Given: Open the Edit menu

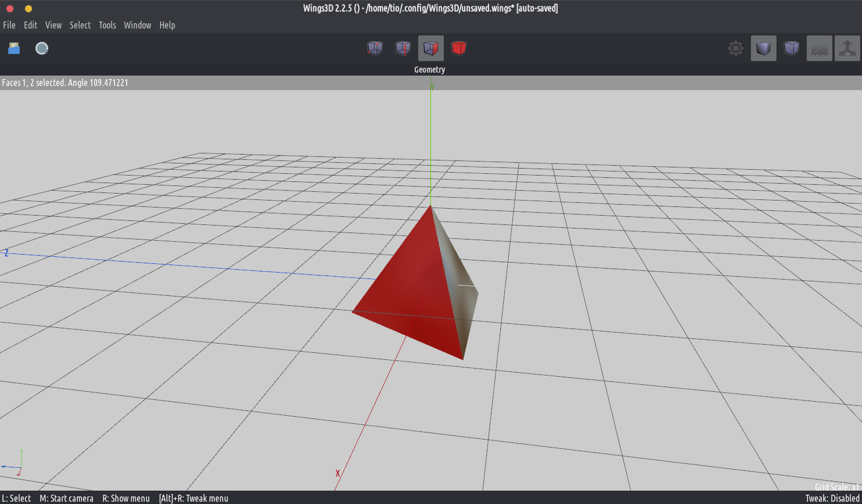Looking at the screenshot, I should 30,25.
